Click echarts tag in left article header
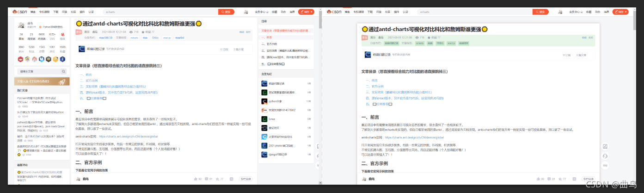This screenshot has height=193, width=644. [x=135, y=37]
